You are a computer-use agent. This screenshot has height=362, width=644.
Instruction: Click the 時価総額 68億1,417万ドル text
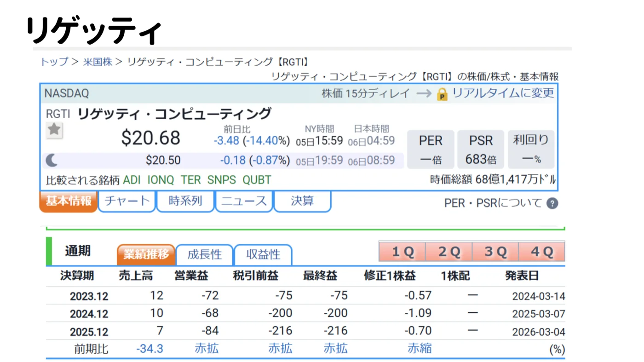[x=493, y=179]
